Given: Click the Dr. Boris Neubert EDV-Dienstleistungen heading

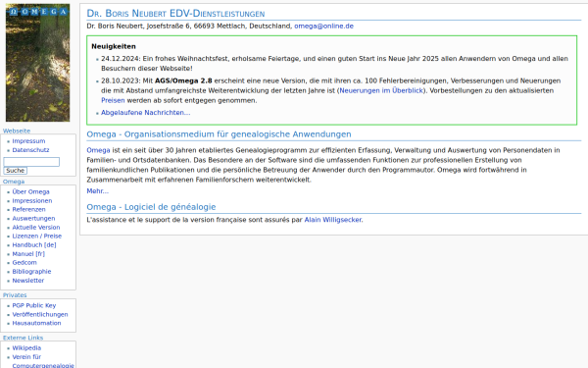Looking at the screenshot, I should 175,14.
